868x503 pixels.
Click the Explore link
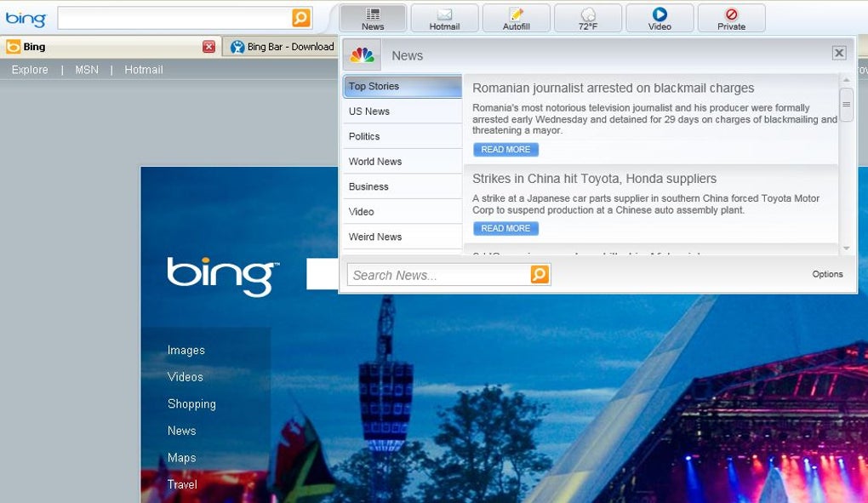tap(30, 70)
